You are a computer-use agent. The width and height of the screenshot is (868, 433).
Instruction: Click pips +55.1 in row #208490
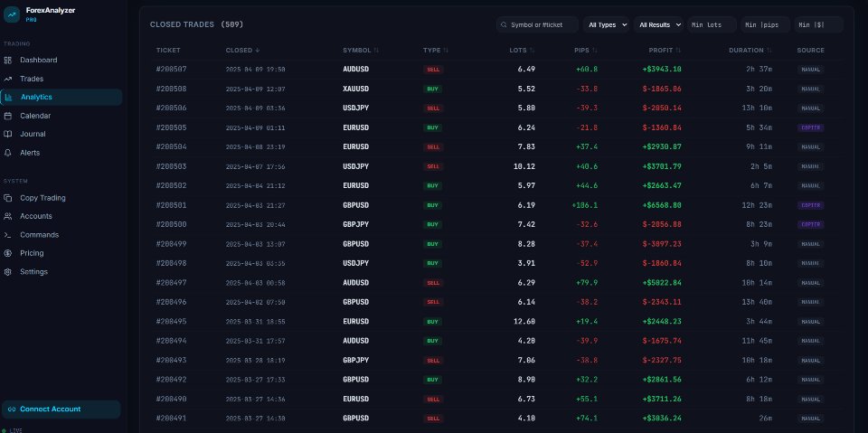click(587, 399)
